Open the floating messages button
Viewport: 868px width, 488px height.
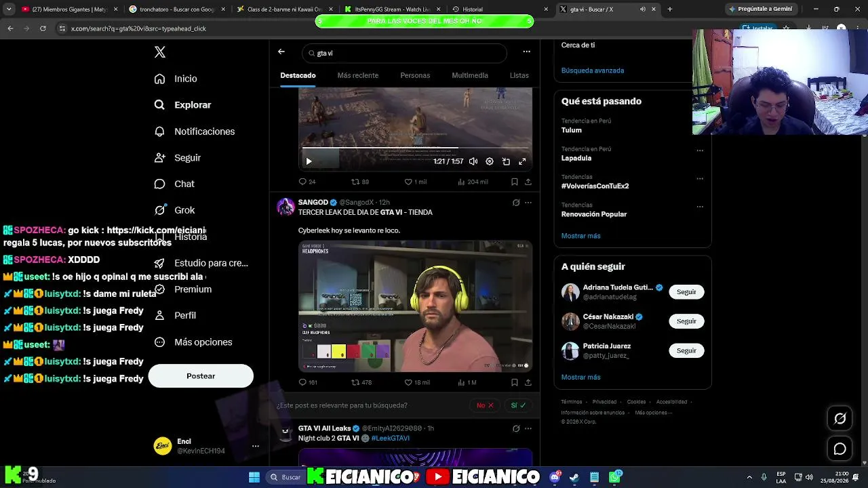coord(840,449)
